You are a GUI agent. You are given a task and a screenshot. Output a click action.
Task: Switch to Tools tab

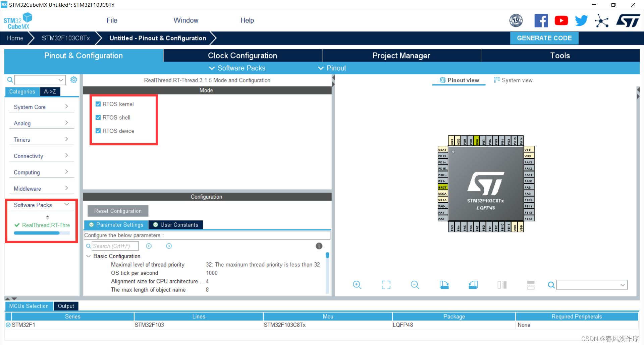click(x=560, y=56)
